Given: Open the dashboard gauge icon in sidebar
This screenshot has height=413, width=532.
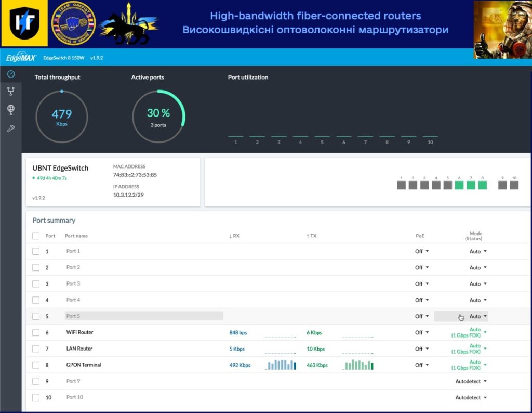Looking at the screenshot, I should point(11,74).
